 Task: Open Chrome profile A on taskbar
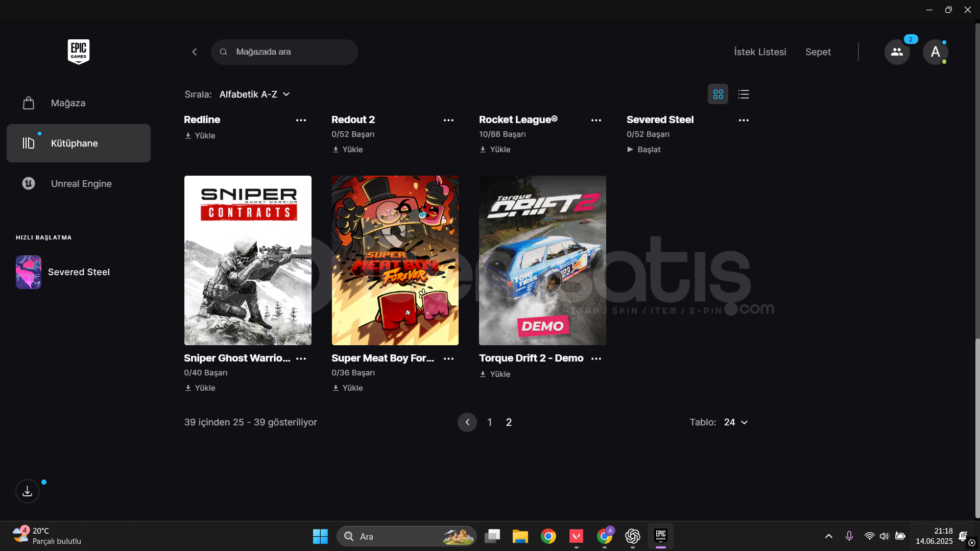[605, 537]
